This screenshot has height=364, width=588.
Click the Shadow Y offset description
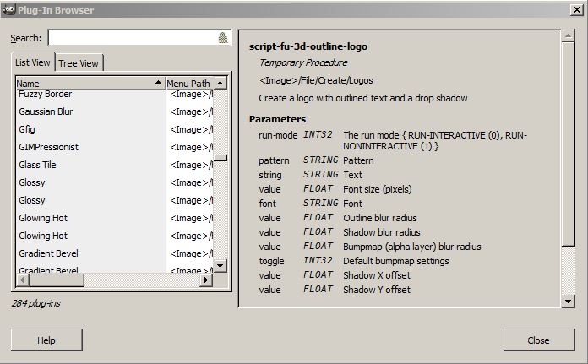pyautogui.click(x=377, y=290)
